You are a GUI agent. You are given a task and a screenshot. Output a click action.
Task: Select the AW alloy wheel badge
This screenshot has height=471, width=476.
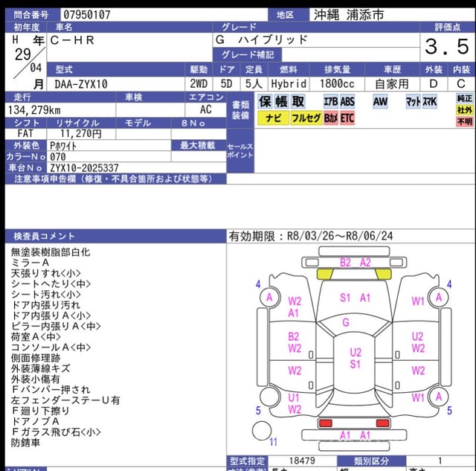click(x=380, y=101)
